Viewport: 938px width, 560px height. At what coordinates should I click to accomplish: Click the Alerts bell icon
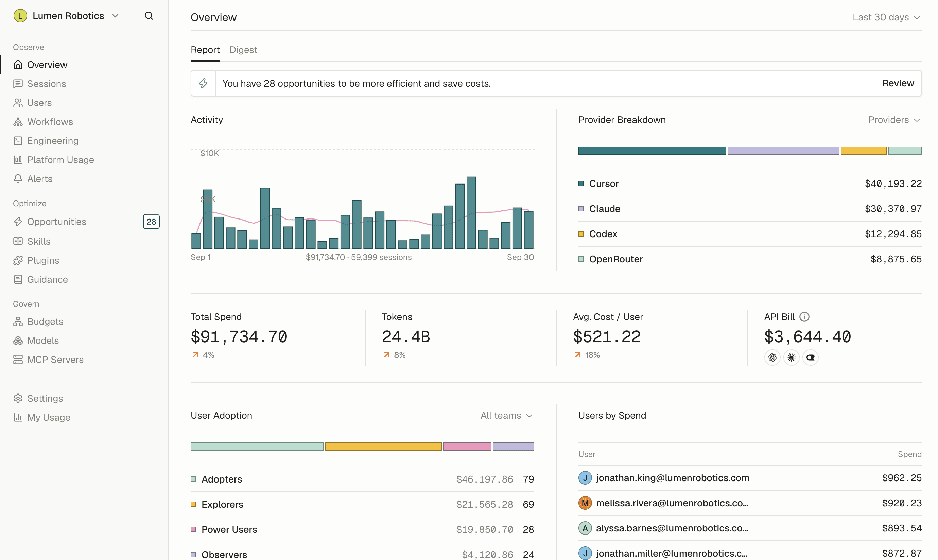click(x=18, y=179)
